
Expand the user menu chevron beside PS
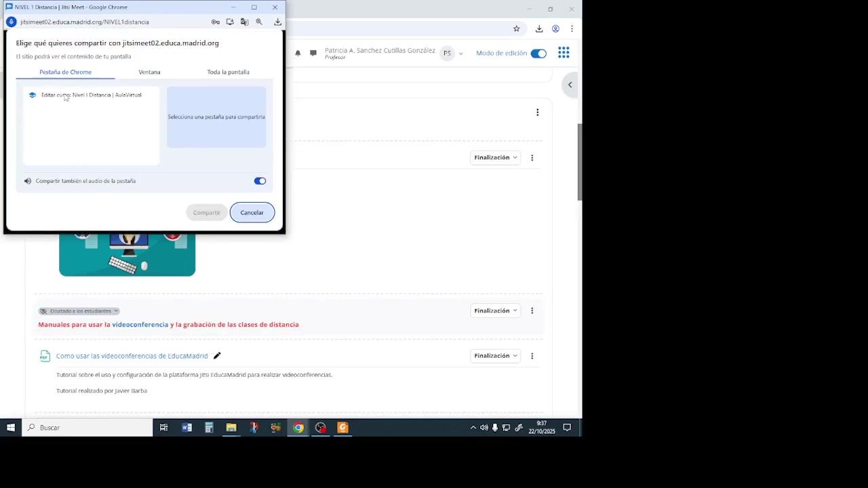(461, 54)
